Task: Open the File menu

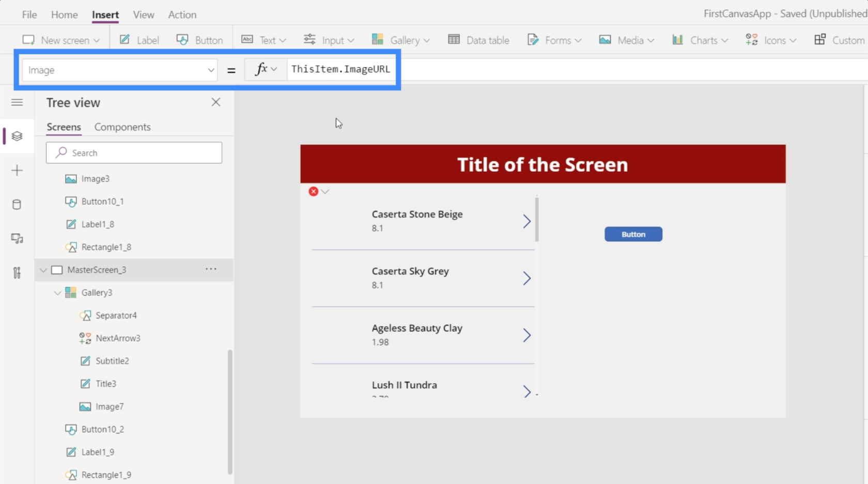Action: [x=29, y=14]
